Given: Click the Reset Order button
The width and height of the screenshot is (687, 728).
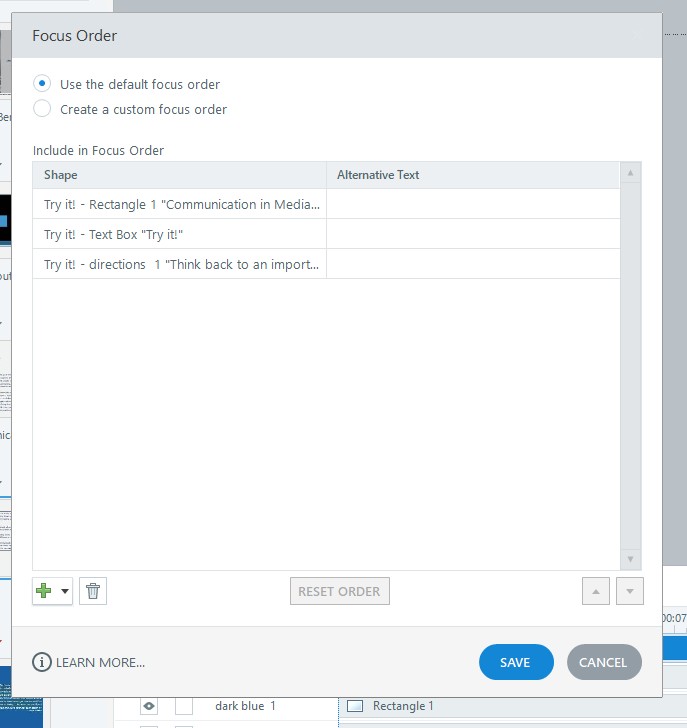Looking at the screenshot, I should [x=340, y=591].
